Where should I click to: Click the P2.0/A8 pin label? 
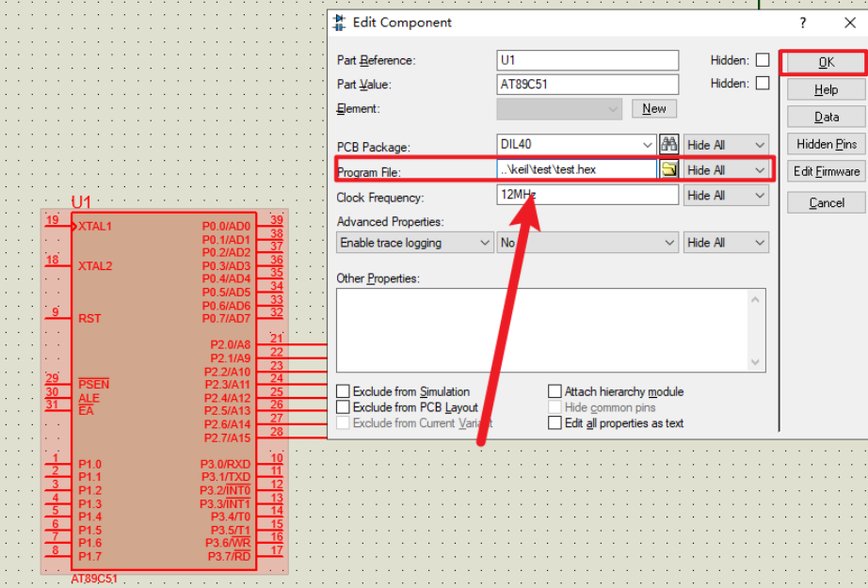point(231,344)
